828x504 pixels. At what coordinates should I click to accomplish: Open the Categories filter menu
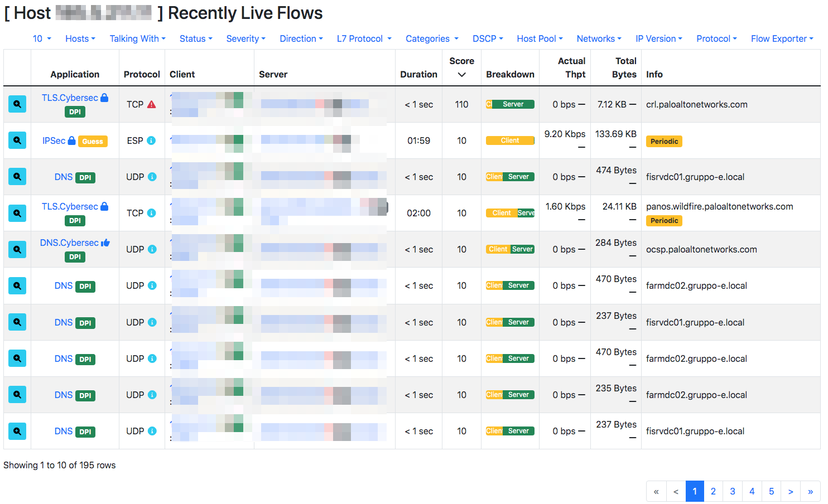[x=432, y=38]
